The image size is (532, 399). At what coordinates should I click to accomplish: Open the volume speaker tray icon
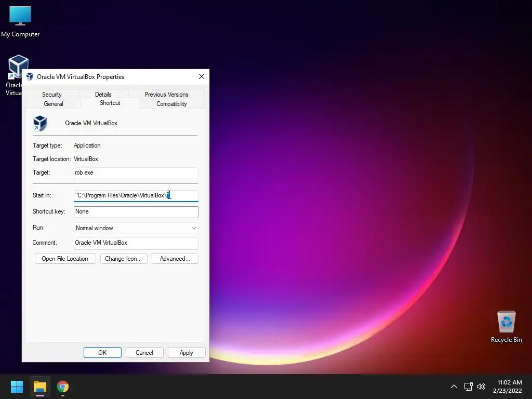click(x=481, y=387)
